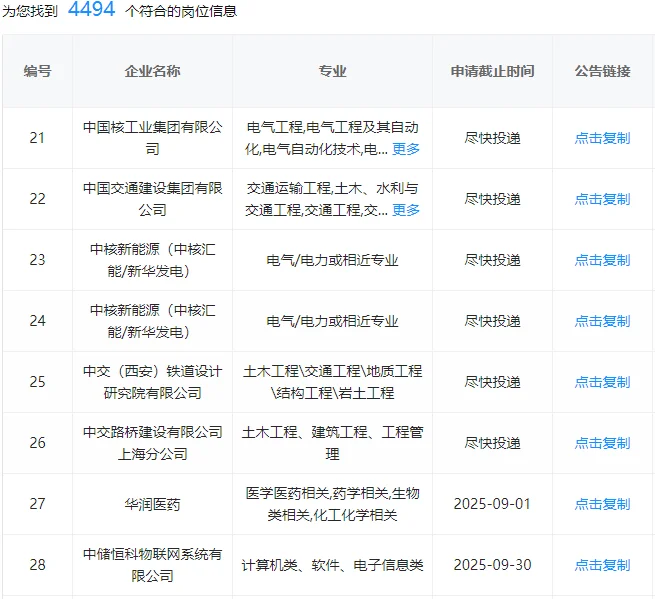Copy the link in row 23
Viewport: 655px width, 599px height.
[x=602, y=260]
